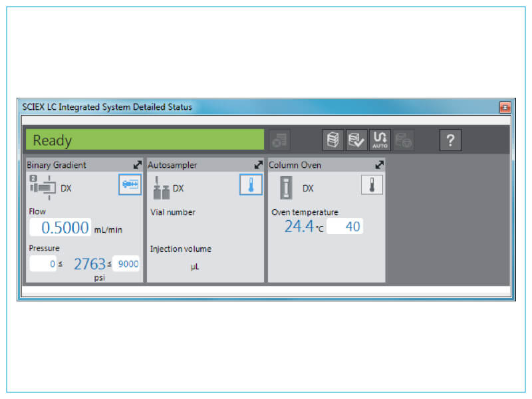Click the checklist verify toolbar icon
Viewport: 532px width, 399px height.
[356, 140]
